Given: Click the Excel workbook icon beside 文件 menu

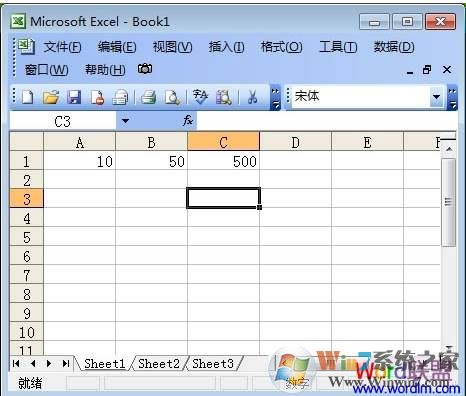Looking at the screenshot, I should (26, 46).
